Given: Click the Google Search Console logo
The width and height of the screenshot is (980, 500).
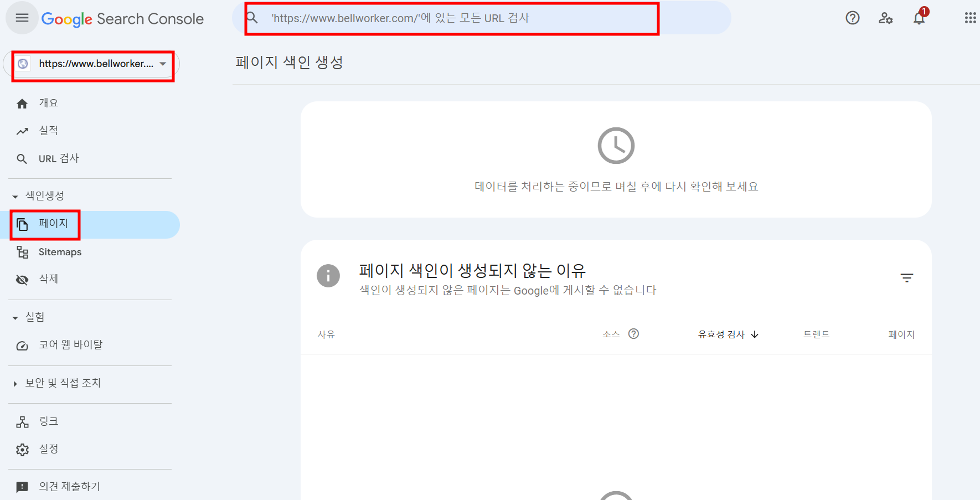Looking at the screenshot, I should (122, 19).
